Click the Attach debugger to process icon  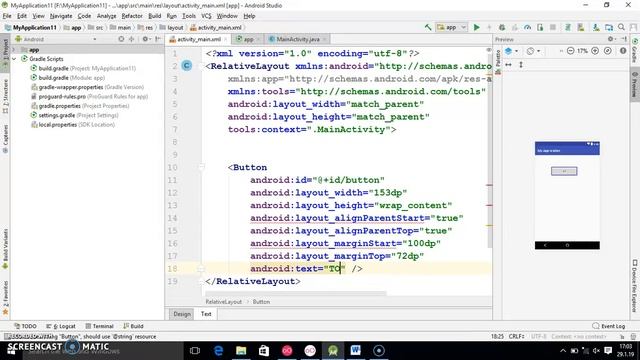coord(540,27)
